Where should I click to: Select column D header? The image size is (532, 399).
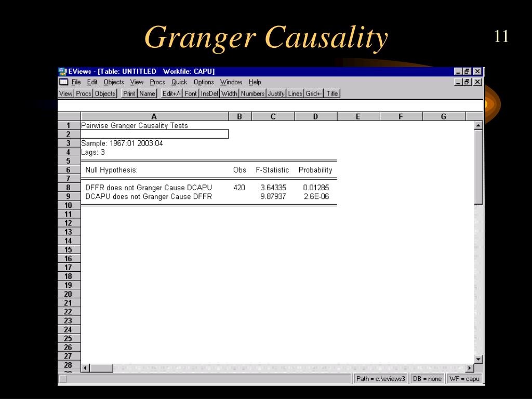tap(315, 116)
